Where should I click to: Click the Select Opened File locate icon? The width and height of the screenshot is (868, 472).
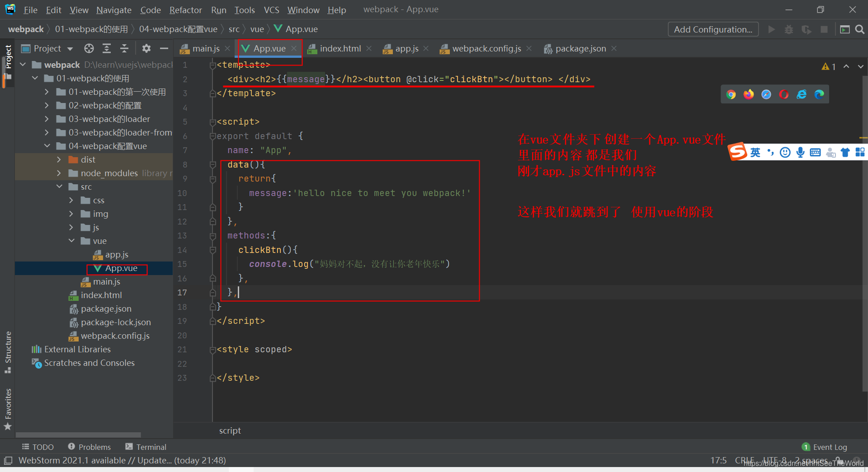[x=89, y=48]
